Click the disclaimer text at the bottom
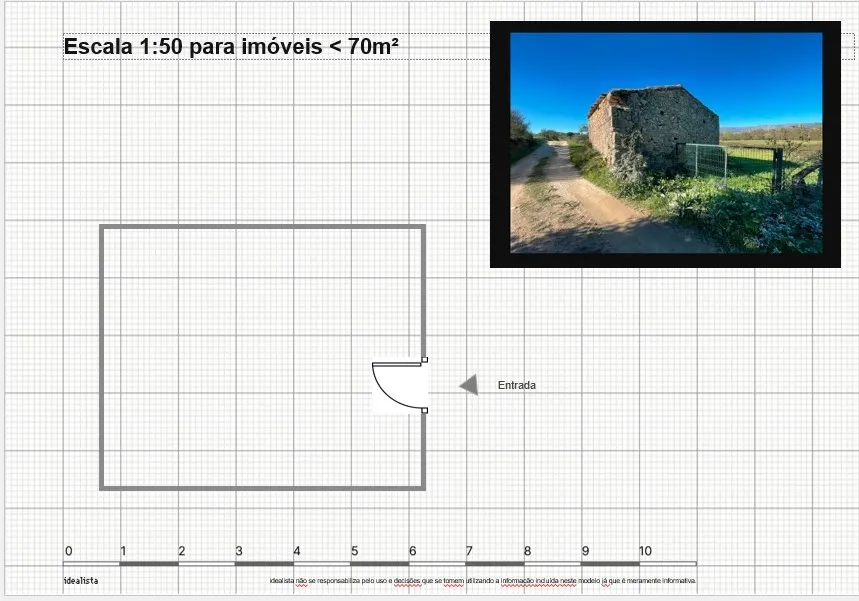Screen dimensions: 859x601 [x=483, y=581]
